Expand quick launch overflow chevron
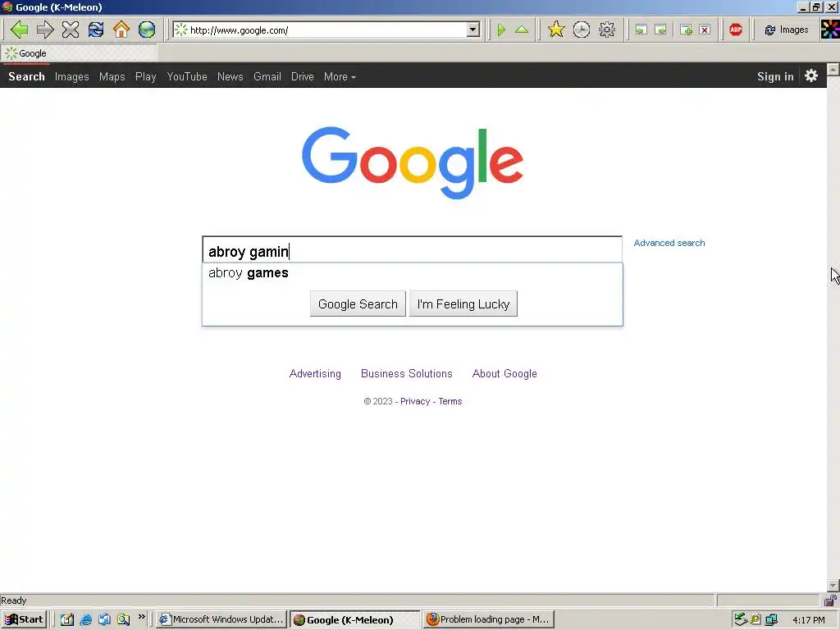840x630 pixels. tap(141, 617)
